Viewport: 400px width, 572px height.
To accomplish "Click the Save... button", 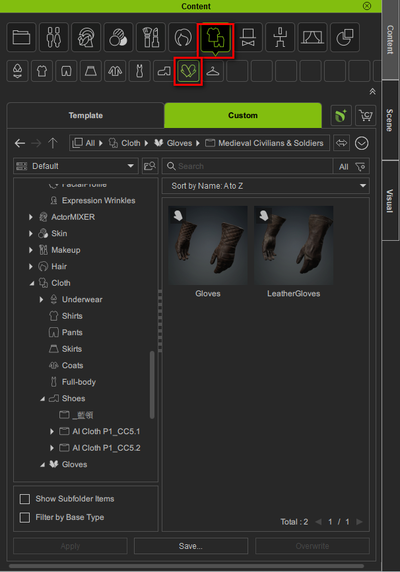I will point(191,546).
